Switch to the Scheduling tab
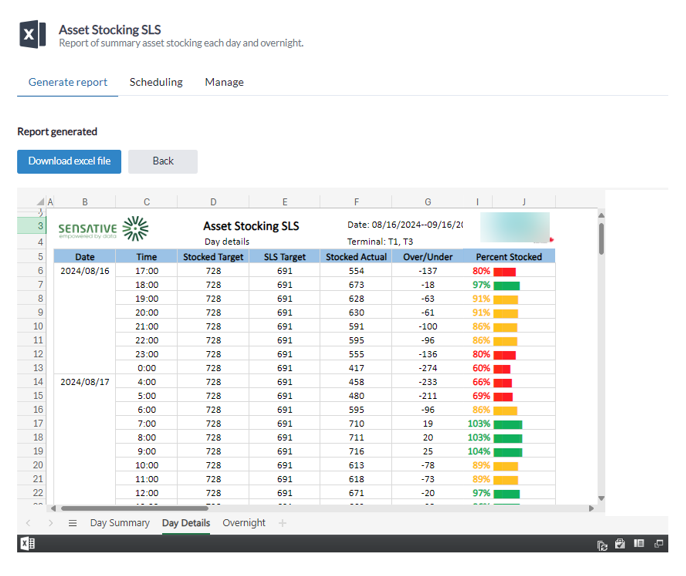 [156, 82]
